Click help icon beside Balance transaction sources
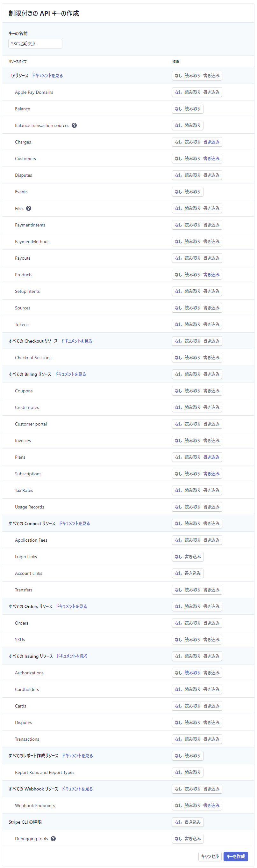The image size is (257, 868). click(x=74, y=125)
